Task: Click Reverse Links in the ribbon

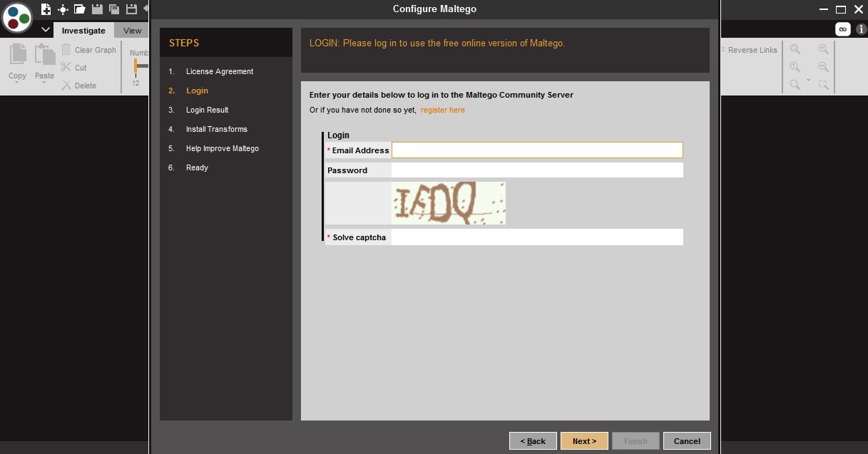Action: coord(752,50)
